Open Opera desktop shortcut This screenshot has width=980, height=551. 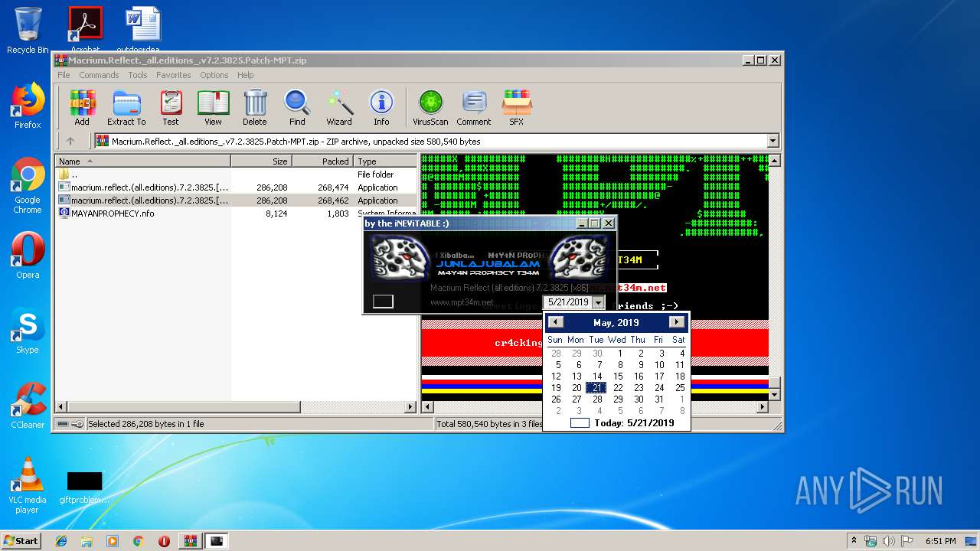click(28, 256)
